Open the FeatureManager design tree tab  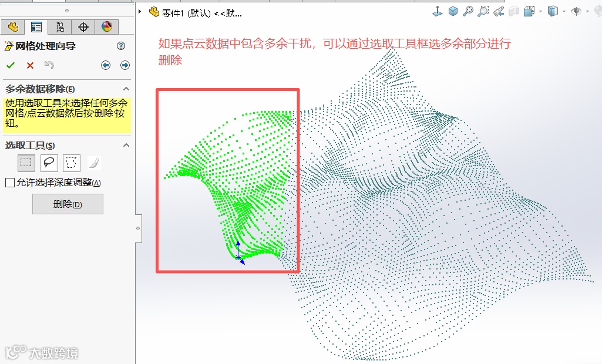coord(13,27)
